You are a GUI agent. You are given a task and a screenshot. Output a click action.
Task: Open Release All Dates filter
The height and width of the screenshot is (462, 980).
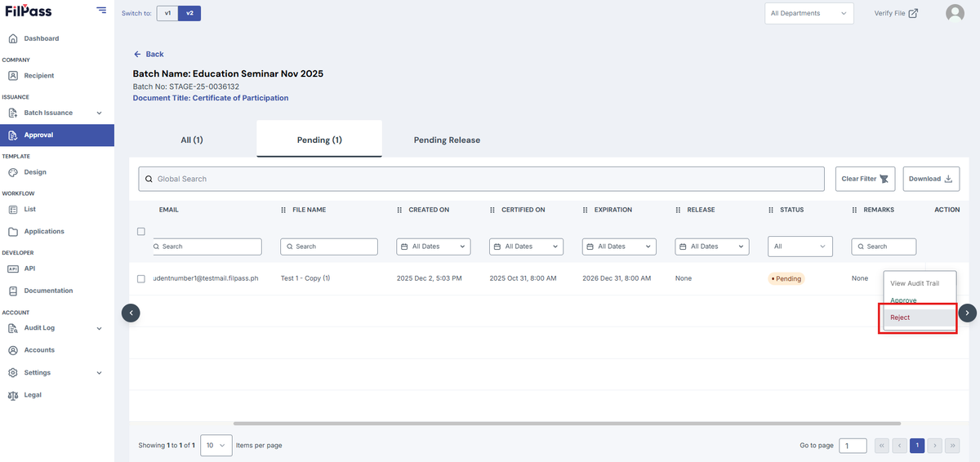[712, 247]
